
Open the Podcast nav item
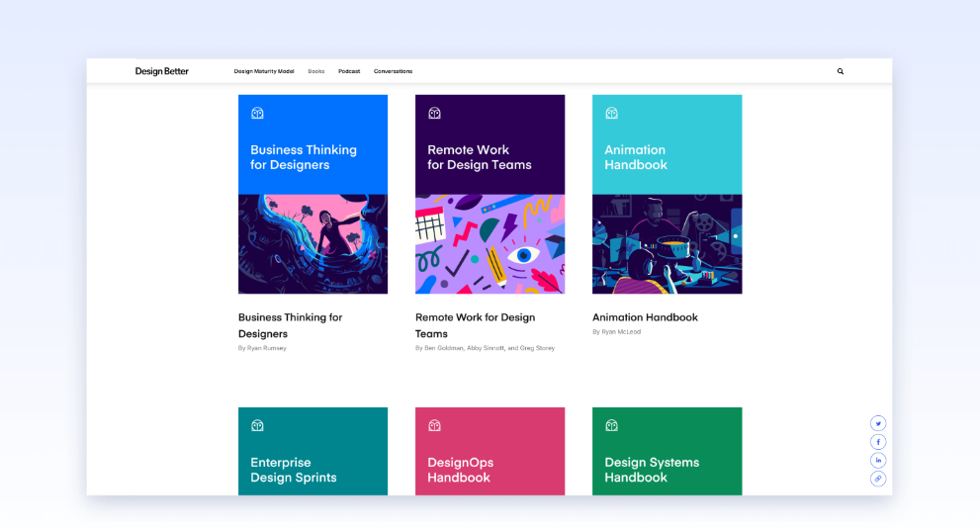click(349, 71)
